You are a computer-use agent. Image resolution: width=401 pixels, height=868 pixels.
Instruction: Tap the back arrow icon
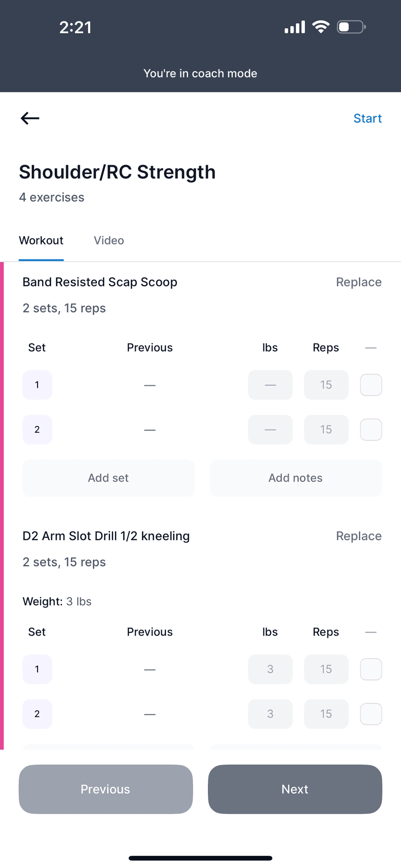point(30,118)
